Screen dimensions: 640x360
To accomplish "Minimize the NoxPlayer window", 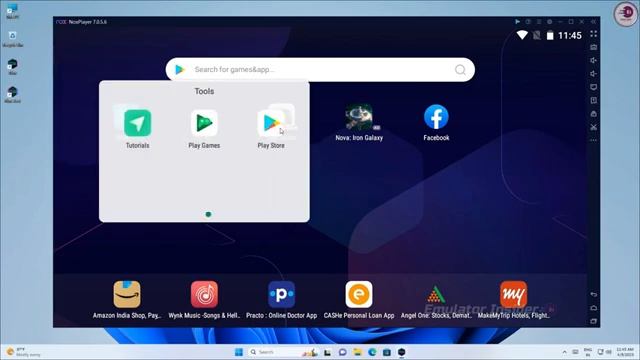I will 560,22.
